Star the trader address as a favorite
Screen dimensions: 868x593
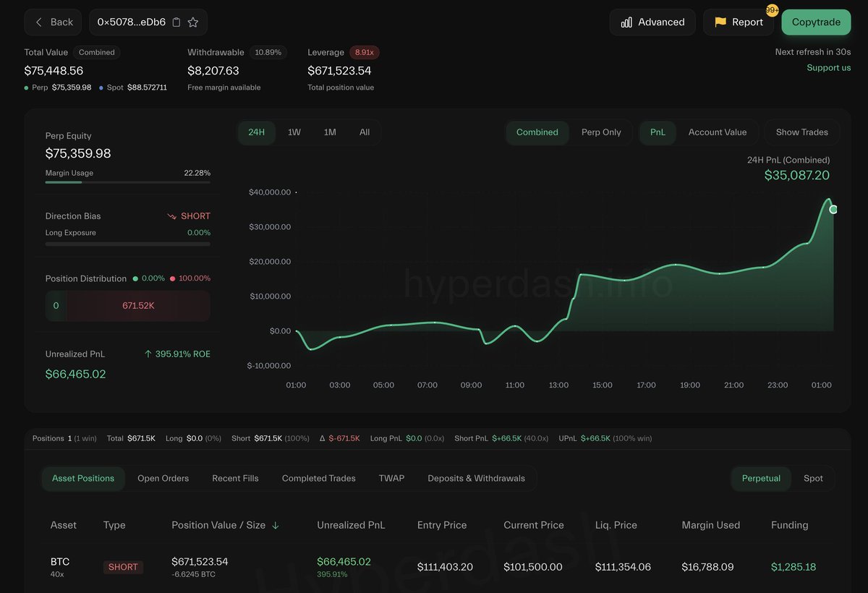pos(192,22)
